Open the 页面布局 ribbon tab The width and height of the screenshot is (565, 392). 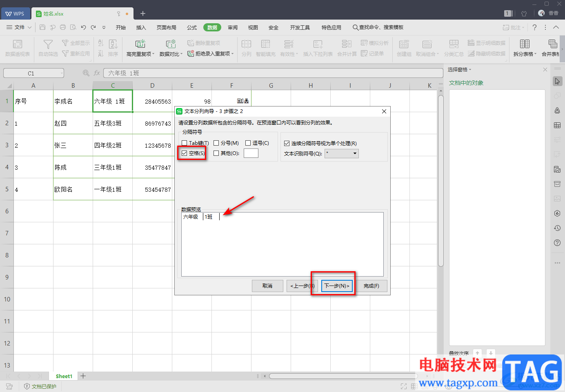[x=166, y=27]
